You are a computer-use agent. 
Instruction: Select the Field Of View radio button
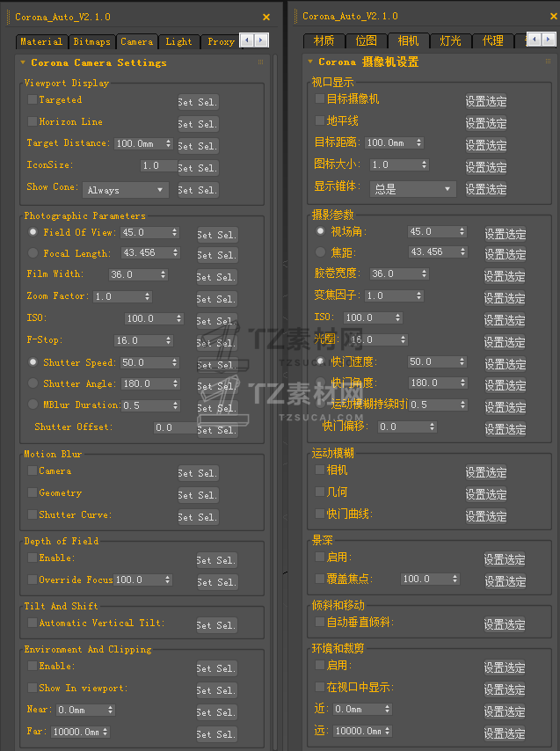click(33, 232)
